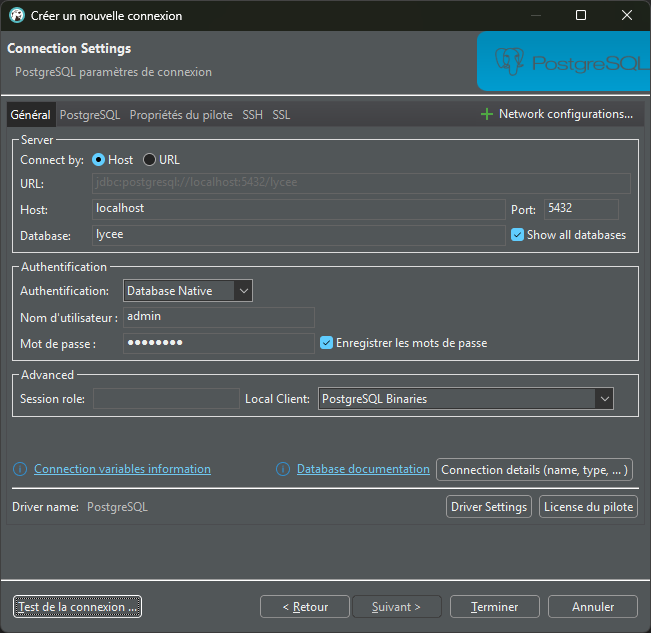This screenshot has height=633, width=651.
Task: Select the Host radio button
Action: [x=99, y=160]
